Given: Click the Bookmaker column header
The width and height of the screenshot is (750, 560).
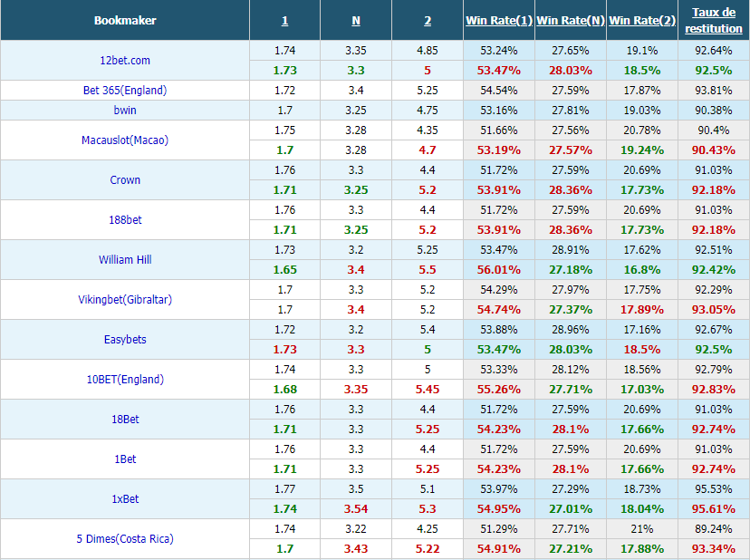Looking at the screenshot, I should (x=125, y=21).
